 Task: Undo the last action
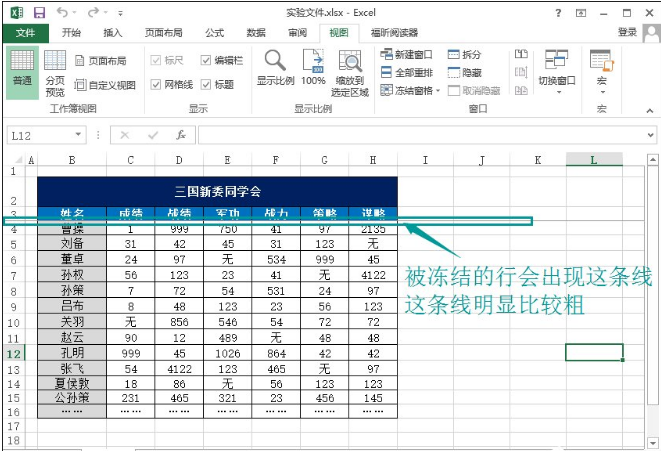62,13
